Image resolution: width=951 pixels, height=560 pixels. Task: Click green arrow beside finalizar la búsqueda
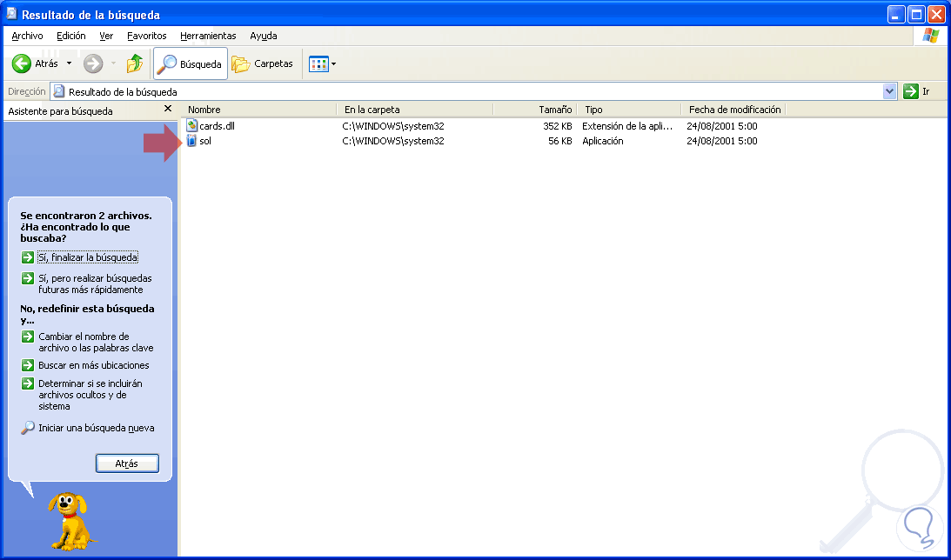pos(27,257)
